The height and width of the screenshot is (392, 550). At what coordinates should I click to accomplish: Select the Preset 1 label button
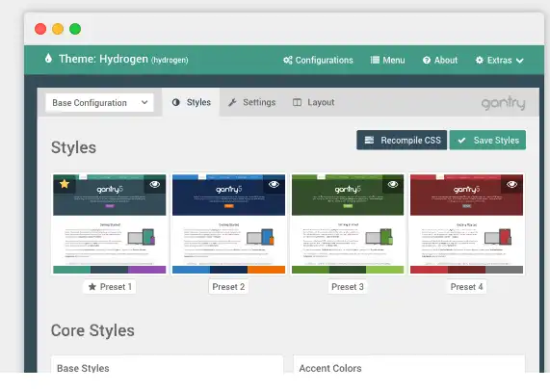(110, 287)
